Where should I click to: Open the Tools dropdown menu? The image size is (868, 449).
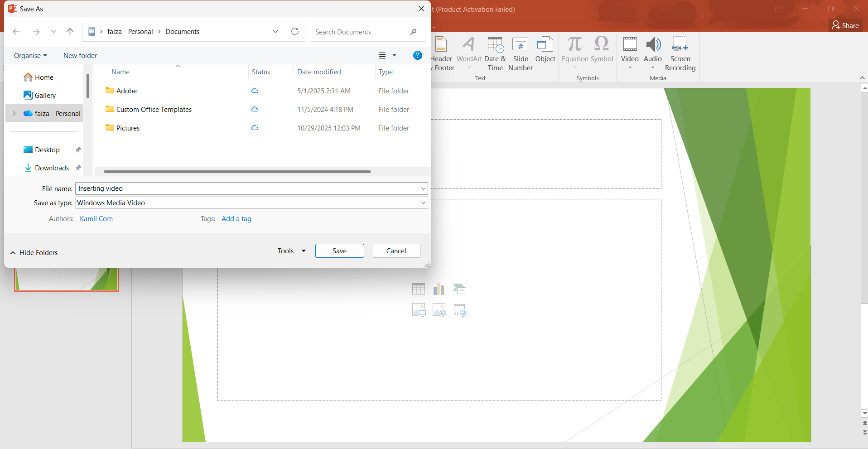292,251
